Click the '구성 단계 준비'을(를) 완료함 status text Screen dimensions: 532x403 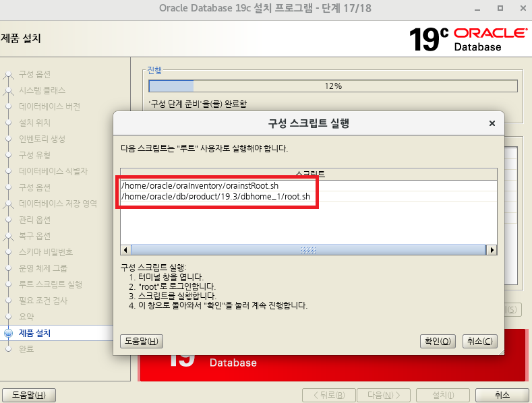tap(198, 104)
